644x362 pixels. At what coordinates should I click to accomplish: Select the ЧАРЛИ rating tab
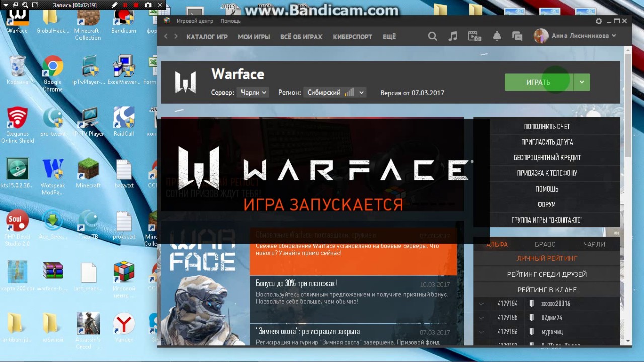pos(594,244)
